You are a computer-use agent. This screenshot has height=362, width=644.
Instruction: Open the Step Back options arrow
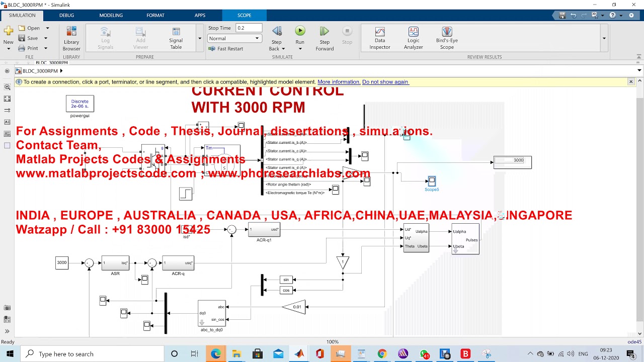[x=283, y=49]
